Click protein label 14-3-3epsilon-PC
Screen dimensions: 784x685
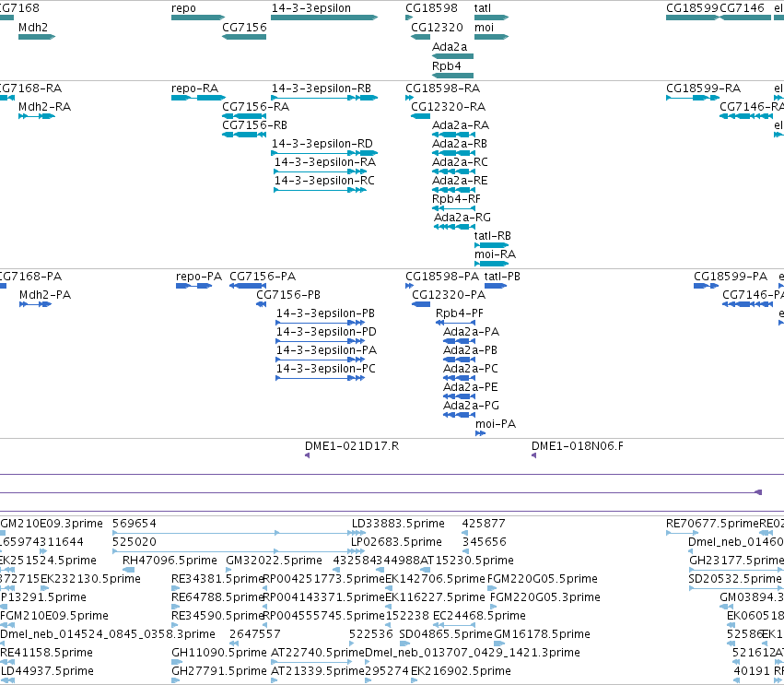click(x=326, y=370)
